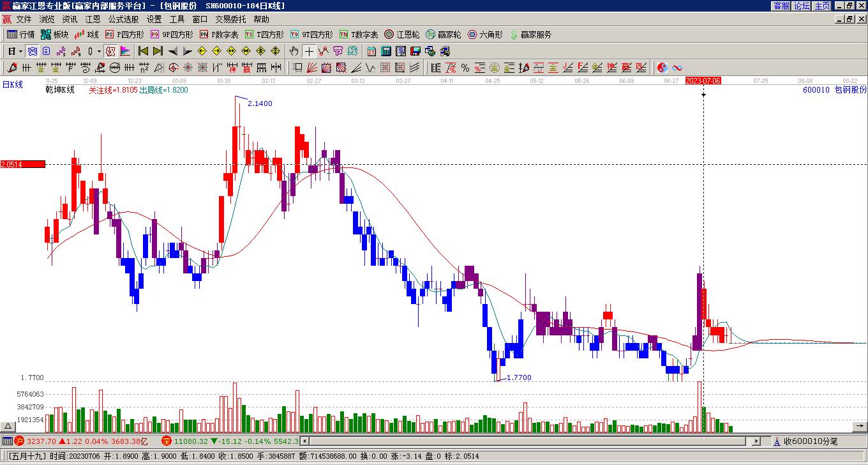Image resolution: width=868 pixels, height=465 pixels.
Task: Click the red 2.0514 price tag
Action: (x=23, y=164)
